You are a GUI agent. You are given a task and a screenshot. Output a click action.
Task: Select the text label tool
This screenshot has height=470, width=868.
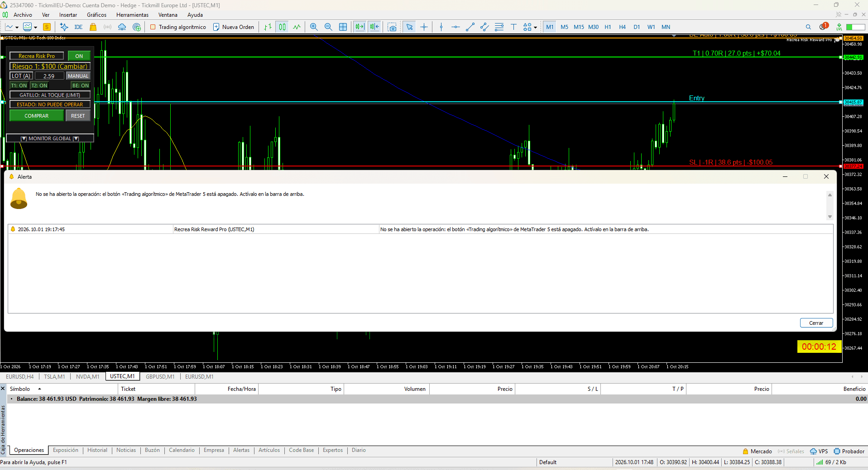513,27
